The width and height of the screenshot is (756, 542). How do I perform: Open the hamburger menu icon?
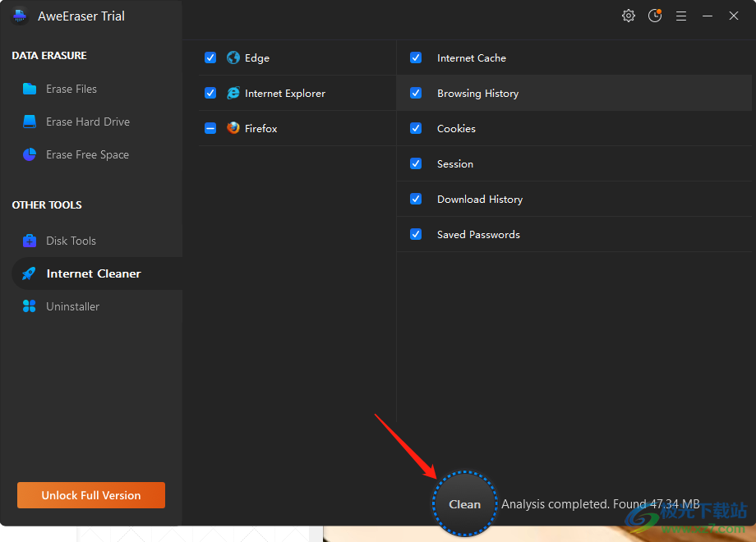coord(680,16)
